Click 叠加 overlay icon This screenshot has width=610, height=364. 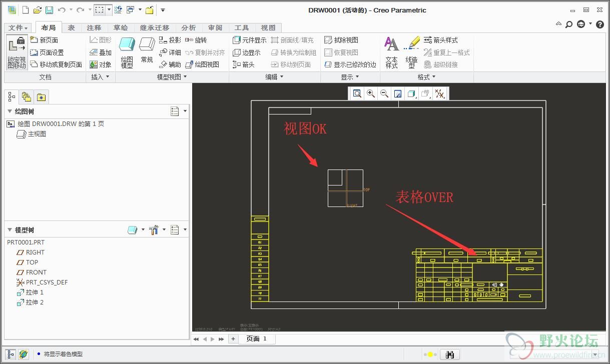click(x=101, y=52)
